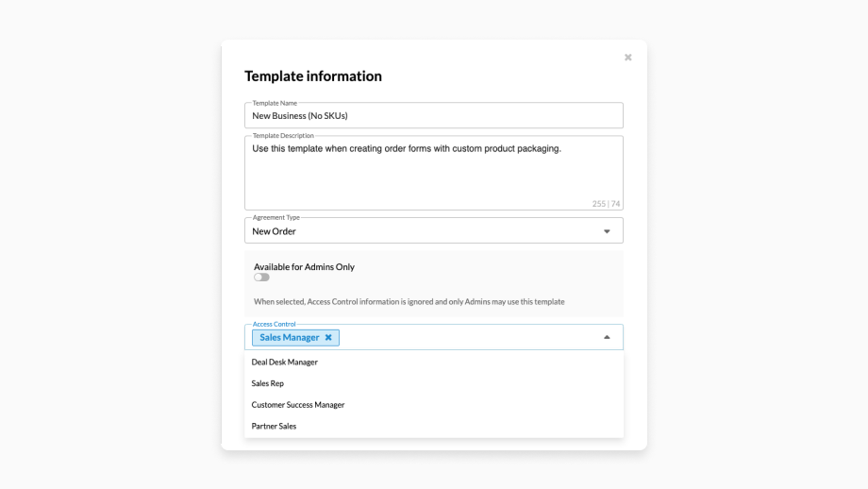The width and height of the screenshot is (868, 489).
Task: Pick Customer Success Manager option
Action: click(x=298, y=405)
